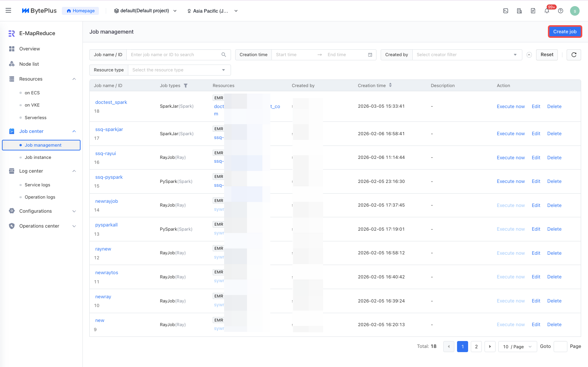
Task: Click the refresh job list icon
Action: pyautogui.click(x=573, y=55)
